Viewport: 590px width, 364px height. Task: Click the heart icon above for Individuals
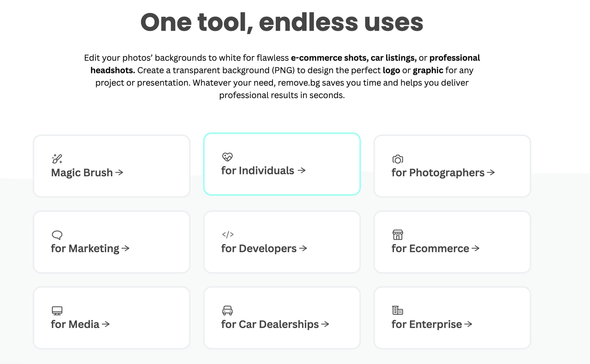pyautogui.click(x=228, y=157)
